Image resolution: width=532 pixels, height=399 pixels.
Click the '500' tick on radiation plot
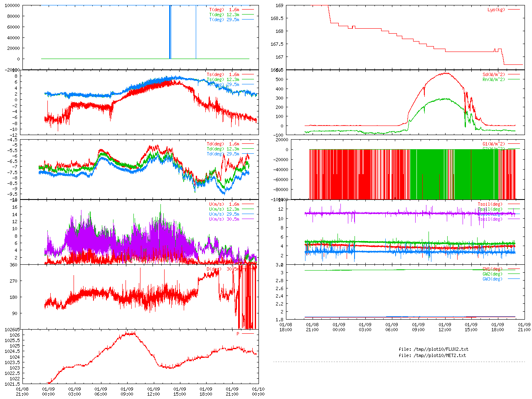(280, 79)
